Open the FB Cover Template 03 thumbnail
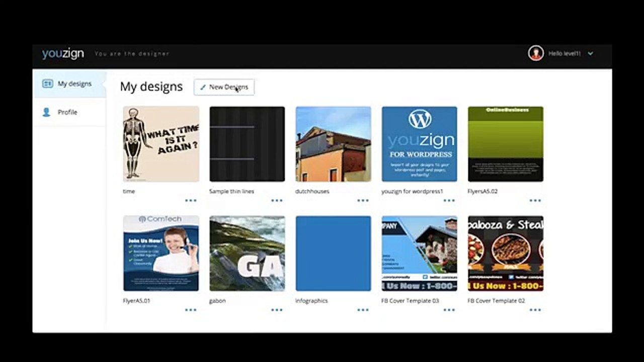 pyautogui.click(x=420, y=253)
